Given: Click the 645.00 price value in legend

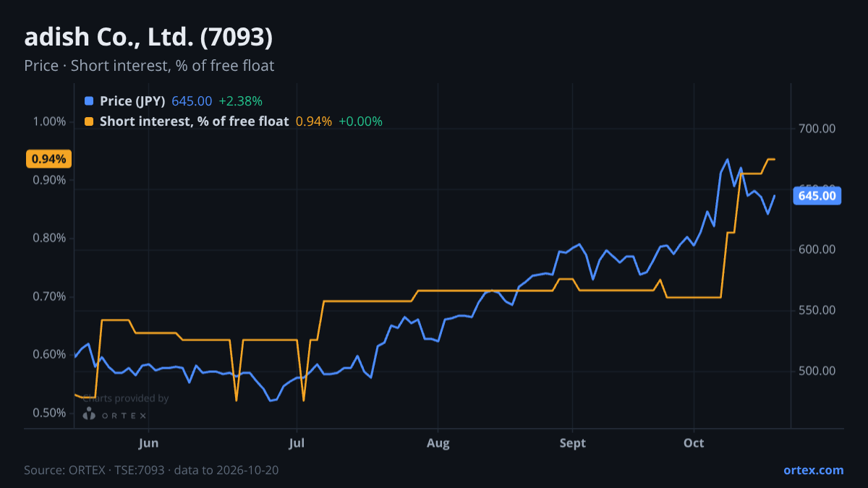Looking at the screenshot, I should 192,101.
